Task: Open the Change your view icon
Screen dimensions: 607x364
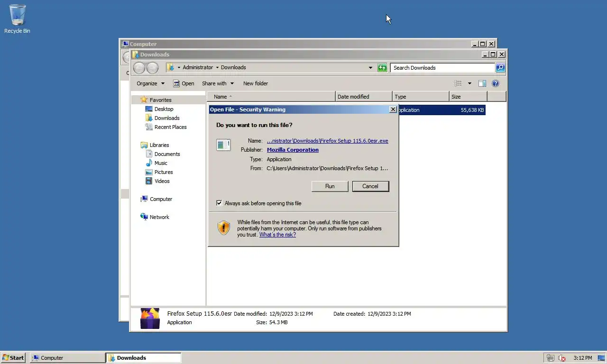Action: tap(458, 83)
